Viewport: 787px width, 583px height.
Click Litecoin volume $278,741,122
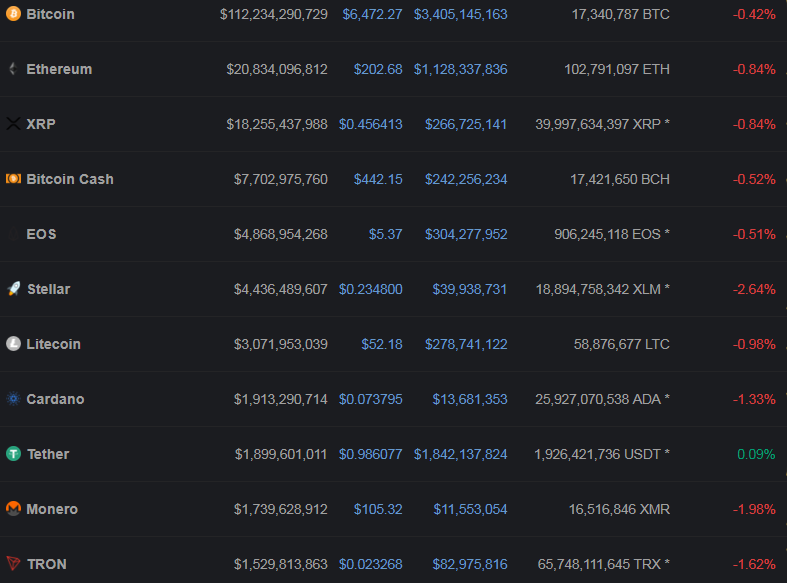click(x=465, y=344)
